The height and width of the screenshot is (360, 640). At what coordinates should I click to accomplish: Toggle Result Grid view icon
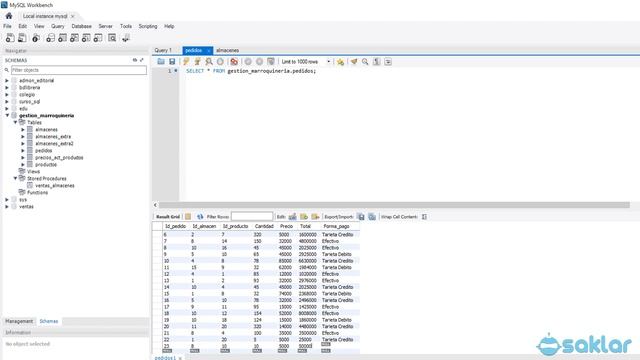point(188,217)
